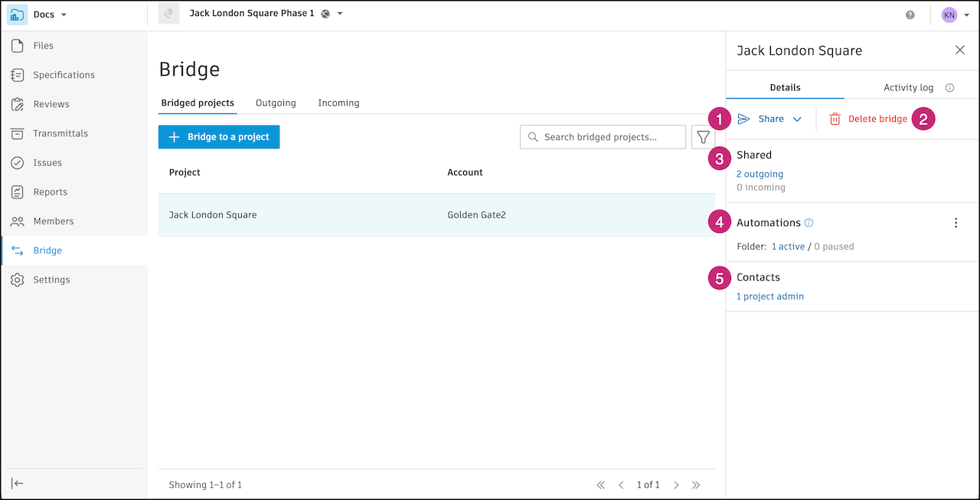Open the Reports sidebar icon
This screenshot has height=500, width=980.
18,192
